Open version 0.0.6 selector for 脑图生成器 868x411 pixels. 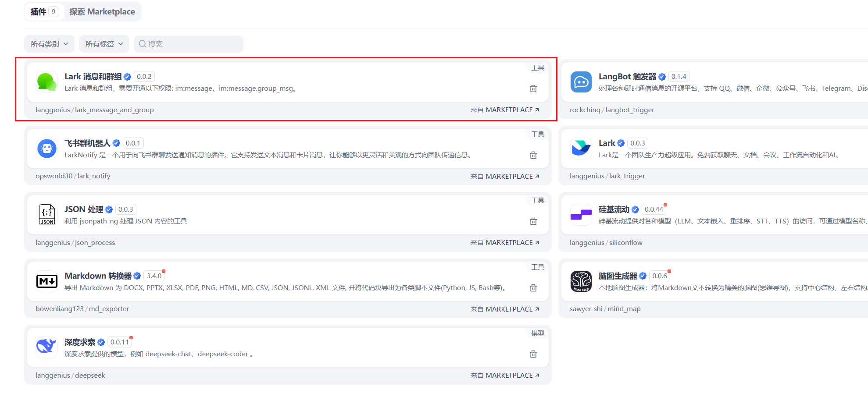click(660, 276)
